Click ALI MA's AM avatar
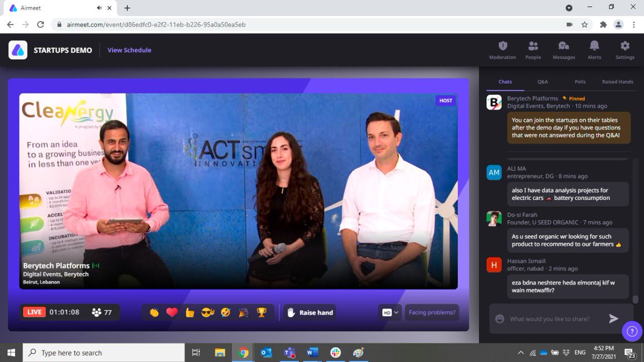The width and height of the screenshot is (644, 362). point(494,172)
